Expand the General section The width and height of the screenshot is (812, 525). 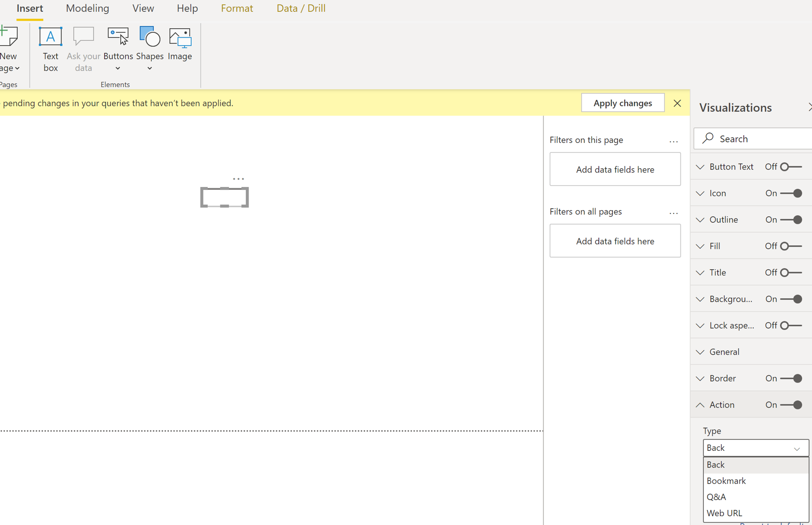(x=700, y=352)
